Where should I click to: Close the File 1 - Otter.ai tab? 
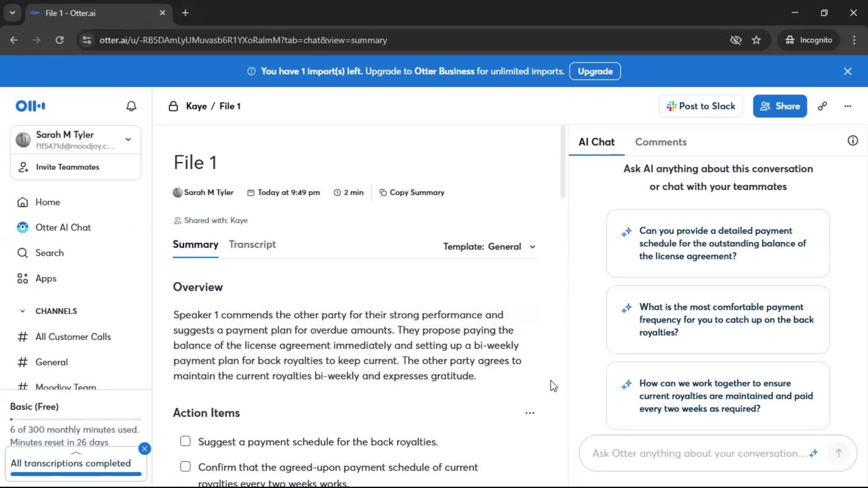(x=162, y=13)
